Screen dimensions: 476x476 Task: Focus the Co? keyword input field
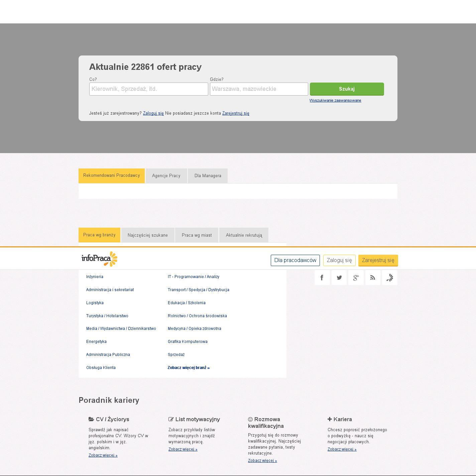(x=148, y=89)
